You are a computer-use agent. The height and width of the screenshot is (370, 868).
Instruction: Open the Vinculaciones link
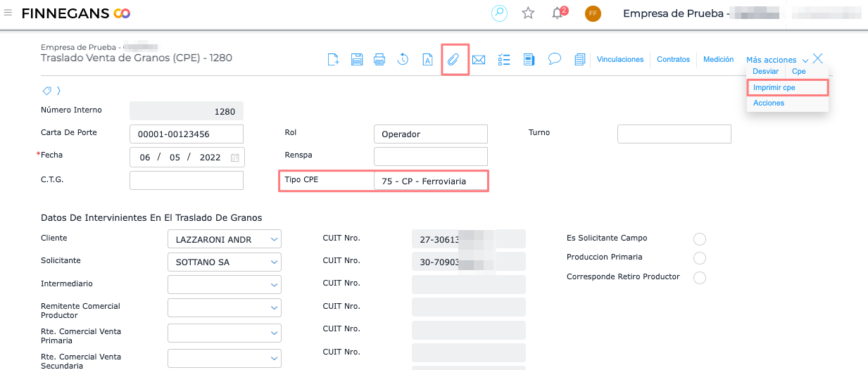620,60
